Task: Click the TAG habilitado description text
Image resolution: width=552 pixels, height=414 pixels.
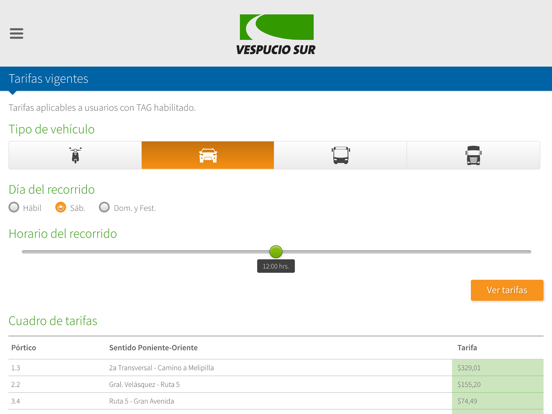Action: pyautogui.click(x=102, y=108)
